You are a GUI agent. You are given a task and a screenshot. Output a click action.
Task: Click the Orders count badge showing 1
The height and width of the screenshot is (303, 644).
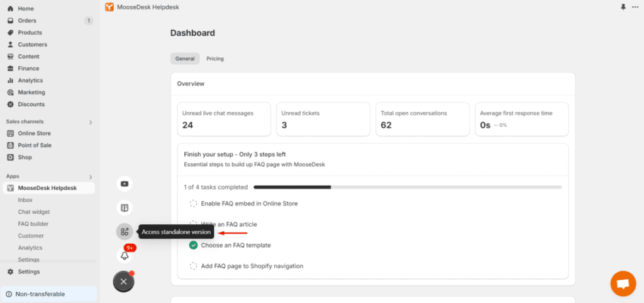(x=88, y=21)
